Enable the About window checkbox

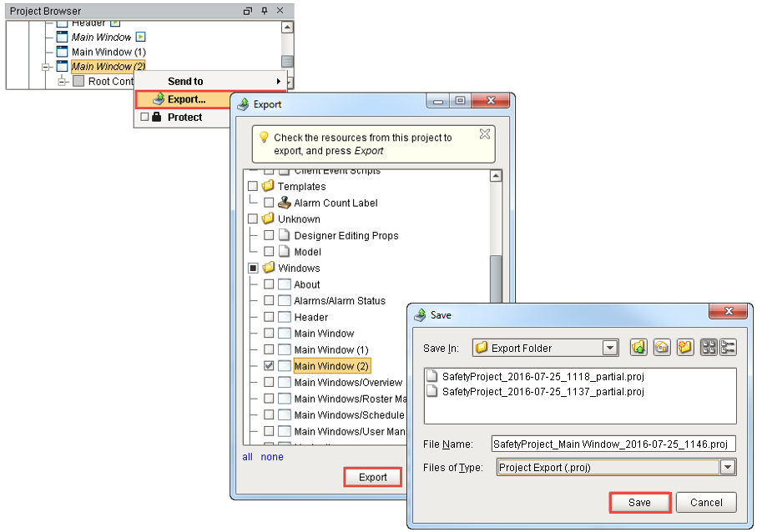[269, 284]
